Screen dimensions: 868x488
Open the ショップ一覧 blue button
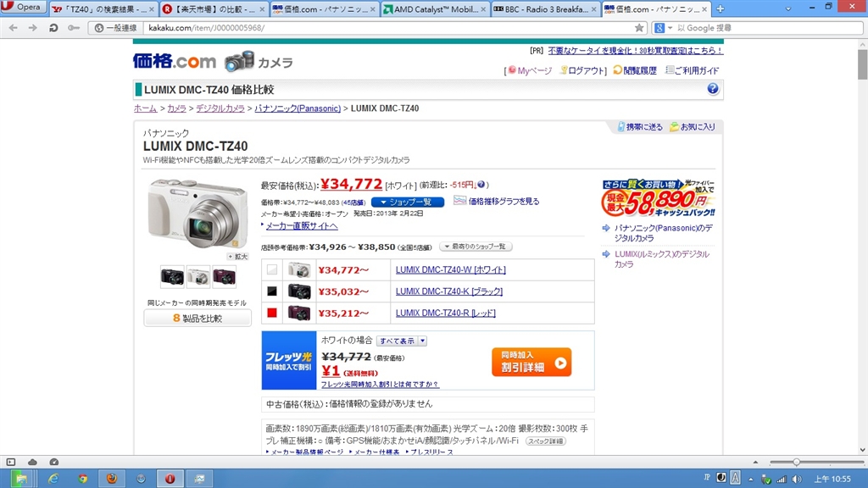(x=408, y=202)
